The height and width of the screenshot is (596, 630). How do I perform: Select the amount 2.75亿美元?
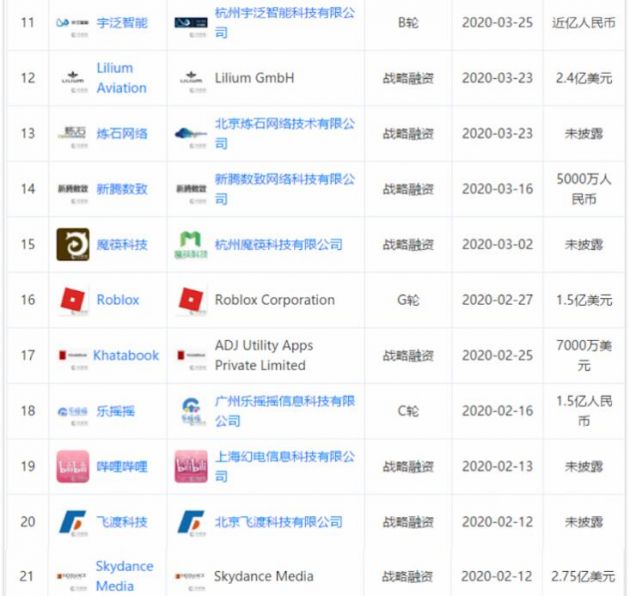583,576
